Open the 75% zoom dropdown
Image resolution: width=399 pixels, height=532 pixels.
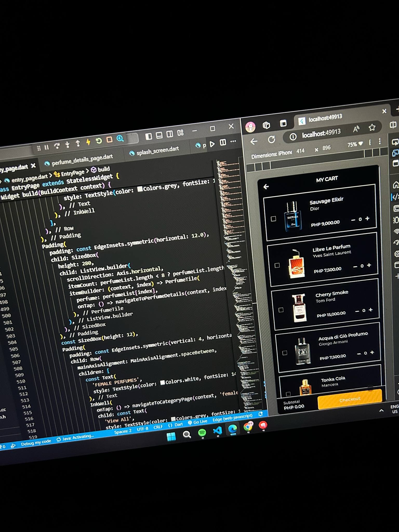355,144
